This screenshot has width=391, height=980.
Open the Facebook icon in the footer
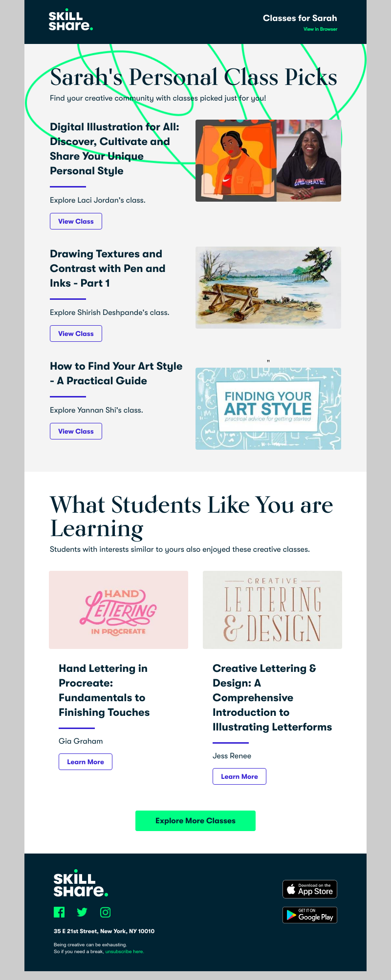59,912
